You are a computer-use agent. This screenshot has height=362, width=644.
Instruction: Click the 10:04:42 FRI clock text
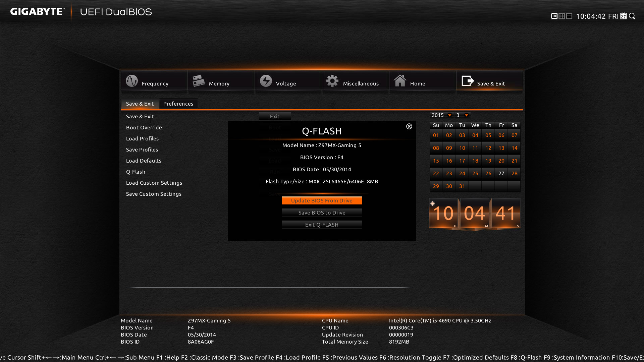coord(597,16)
